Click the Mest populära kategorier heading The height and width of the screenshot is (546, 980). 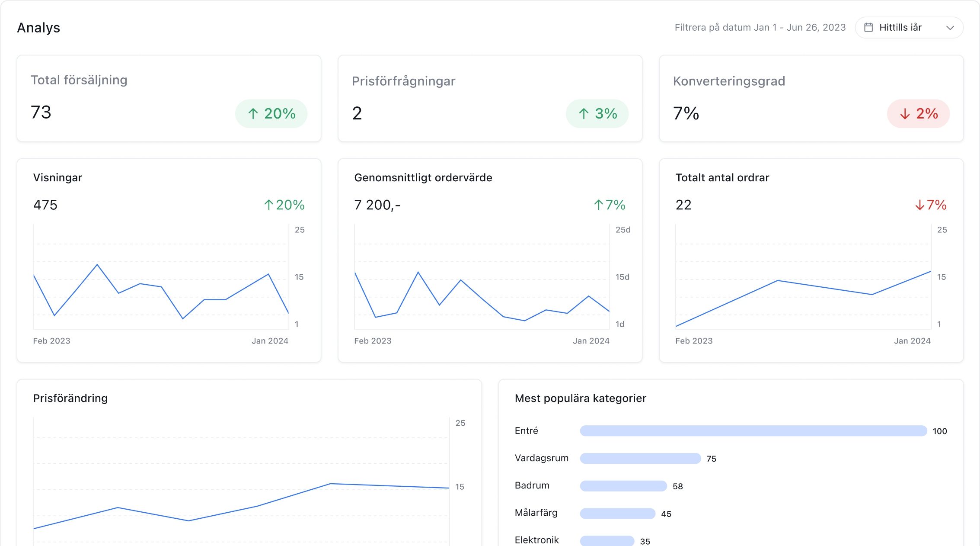click(x=580, y=398)
